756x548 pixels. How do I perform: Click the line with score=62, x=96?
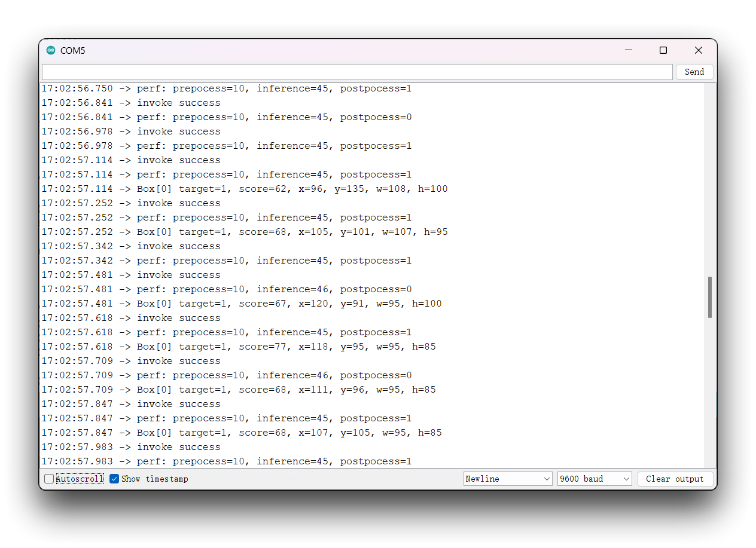(x=245, y=189)
